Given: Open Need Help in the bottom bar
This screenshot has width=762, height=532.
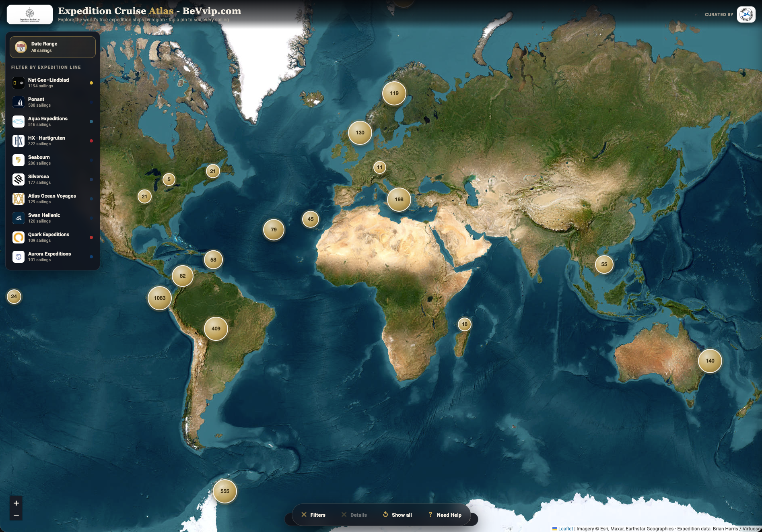Looking at the screenshot, I should tap(445, 515).
